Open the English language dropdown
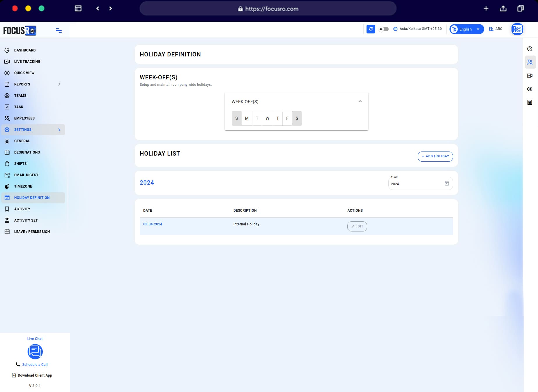Viewport: 538px width, 392px height. (x=466, y=29)
